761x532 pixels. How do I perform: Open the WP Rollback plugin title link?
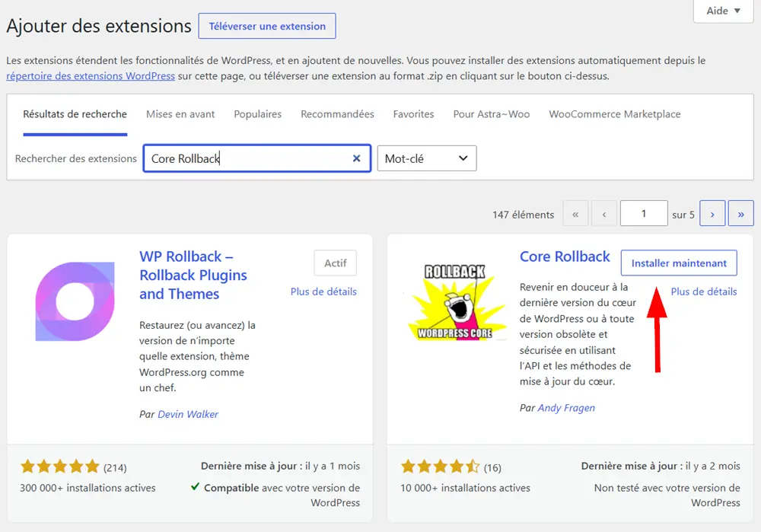193,276
